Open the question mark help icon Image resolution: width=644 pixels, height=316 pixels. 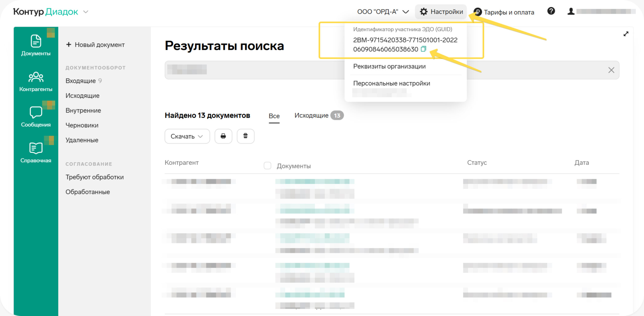[551, 11]
